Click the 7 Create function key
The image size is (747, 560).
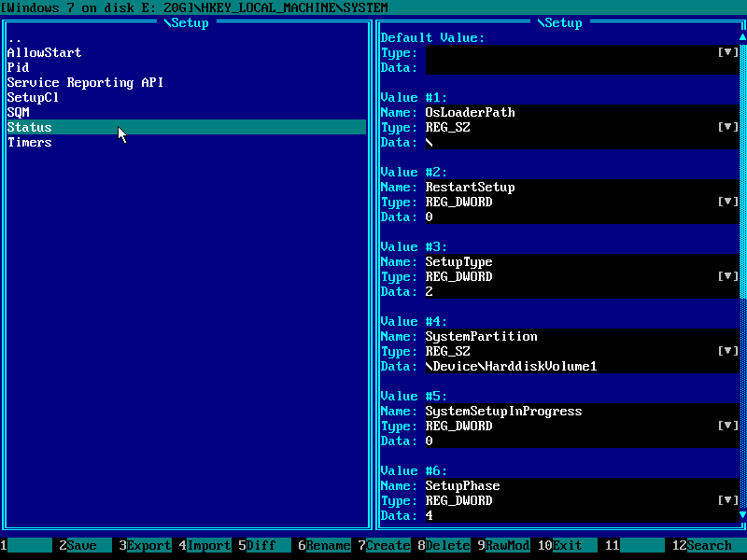tap(384, 545)
